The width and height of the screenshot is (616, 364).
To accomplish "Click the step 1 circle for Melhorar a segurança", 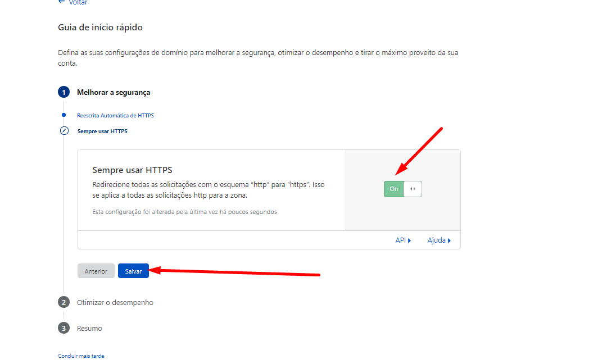I will click(x=64, y=92).
